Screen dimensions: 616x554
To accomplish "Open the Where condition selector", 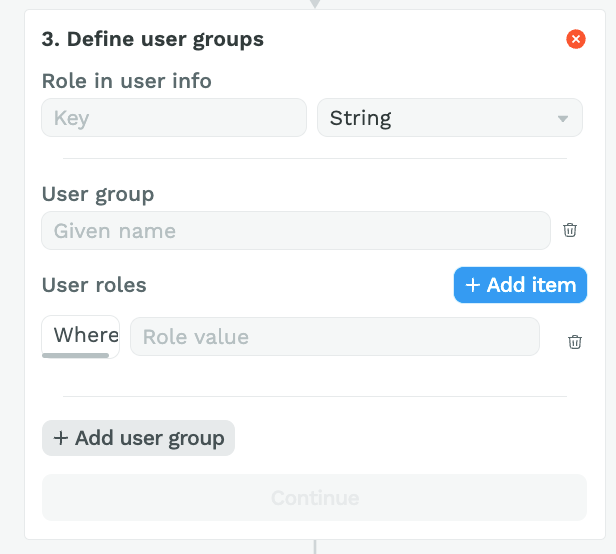I will coord(81,335).
